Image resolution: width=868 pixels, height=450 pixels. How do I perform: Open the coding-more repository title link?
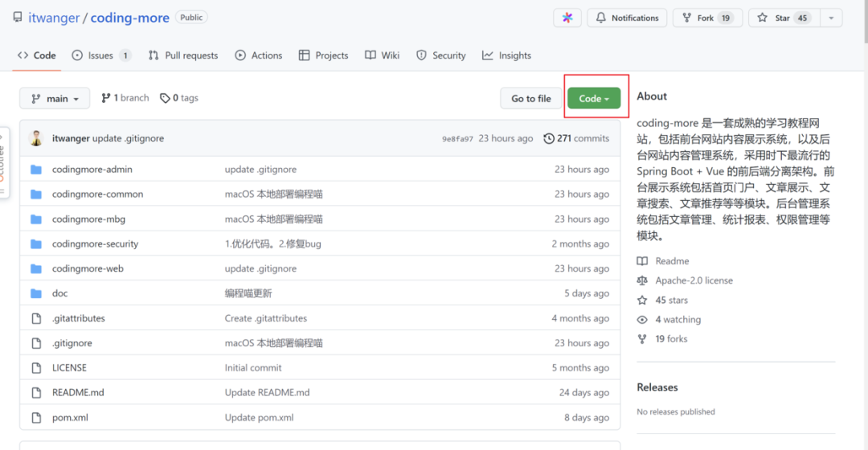coord(129,18)
